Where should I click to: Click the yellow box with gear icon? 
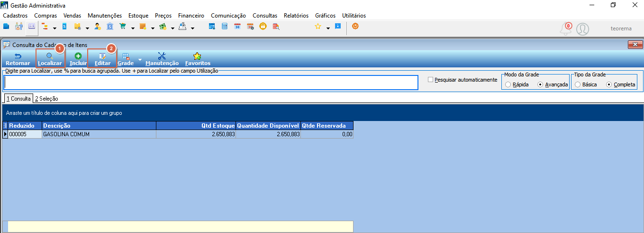tap(77, 27)
